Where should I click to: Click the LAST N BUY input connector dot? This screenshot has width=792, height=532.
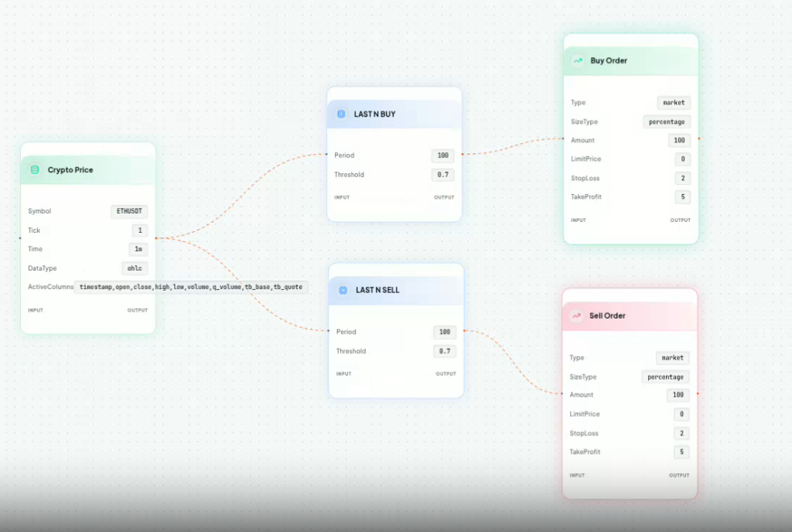[x=327, y=155]
